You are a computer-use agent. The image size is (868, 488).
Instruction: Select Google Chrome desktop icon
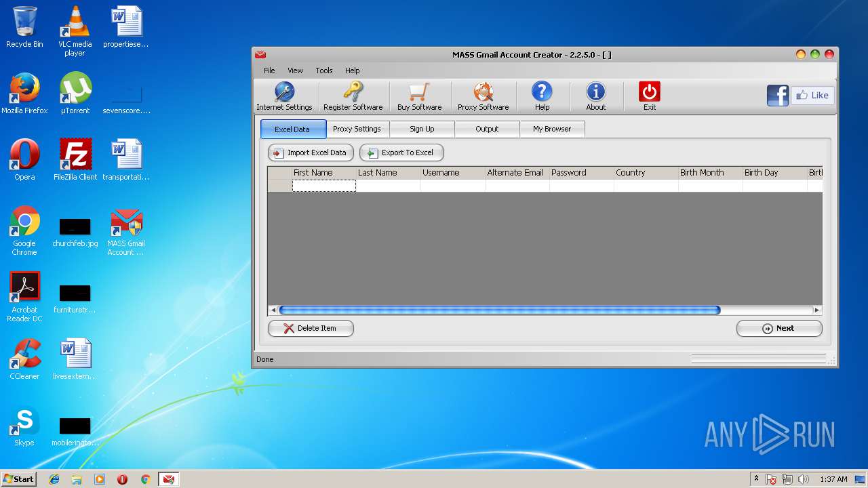24,231
